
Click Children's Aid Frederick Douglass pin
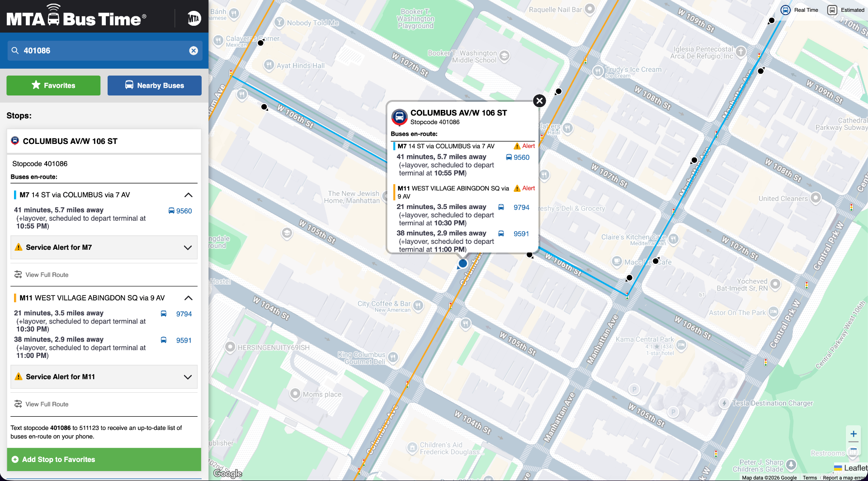point(412,448)
